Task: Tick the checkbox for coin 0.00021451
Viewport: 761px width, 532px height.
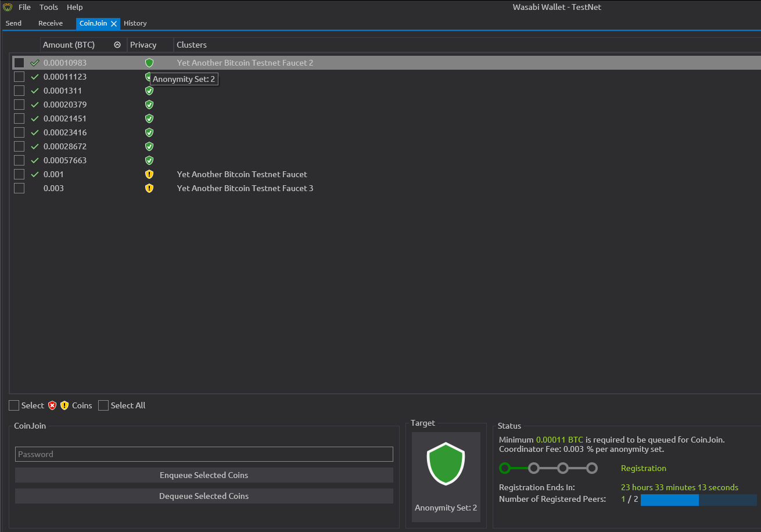Action: (19, 118)
